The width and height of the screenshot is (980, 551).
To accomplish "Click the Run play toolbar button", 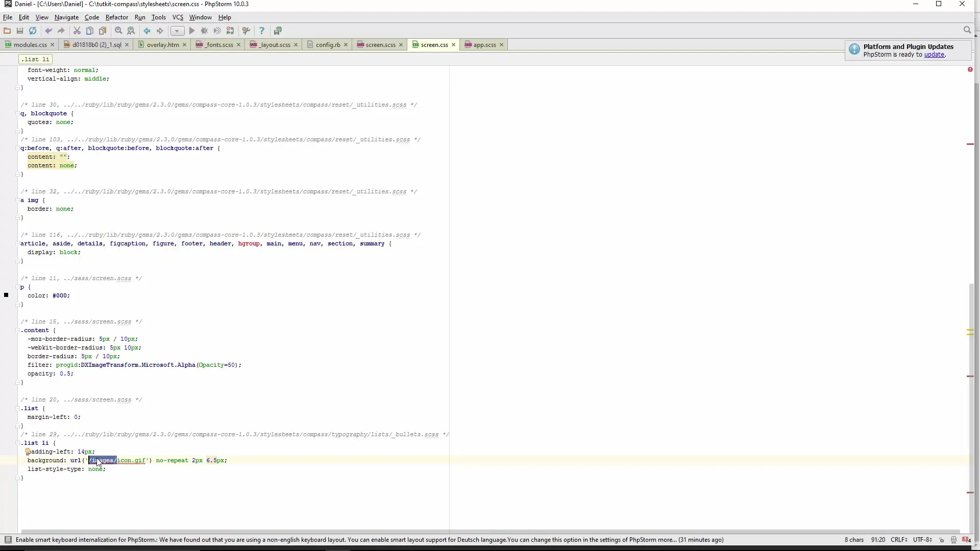I will pos(192,31).
